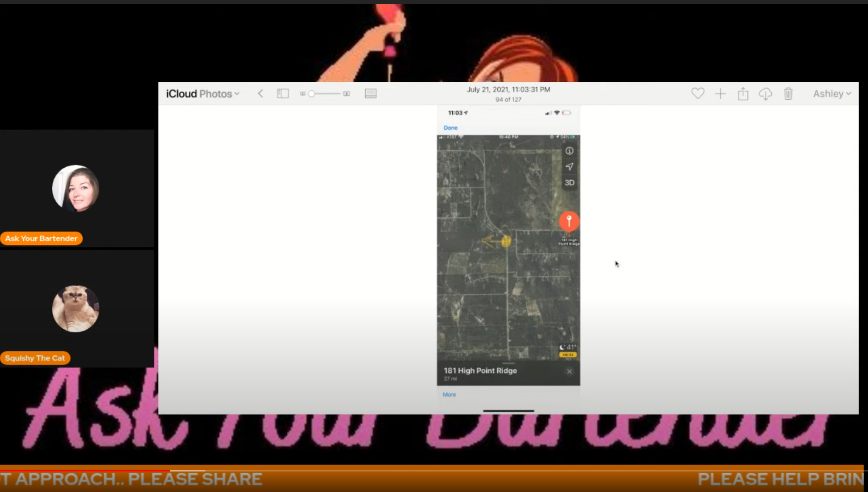Toggle the filmstrip view icon
This screenshot has height=492, width=868.
[371, 94]
